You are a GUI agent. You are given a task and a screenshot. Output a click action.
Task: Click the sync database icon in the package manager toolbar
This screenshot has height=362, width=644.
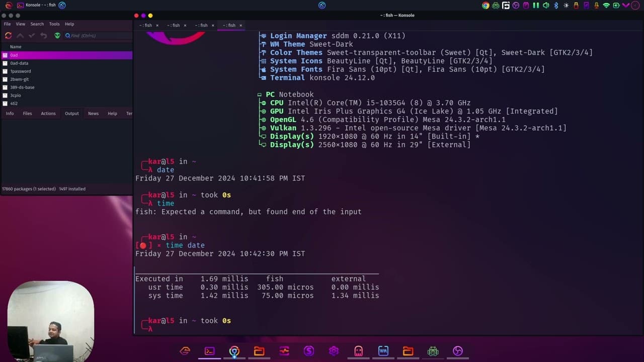[8, 36]
